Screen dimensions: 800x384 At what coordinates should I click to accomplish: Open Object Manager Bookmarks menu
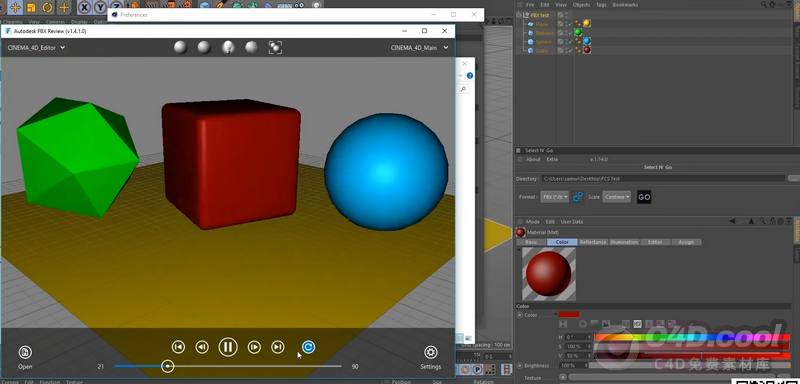click(625, 5)
